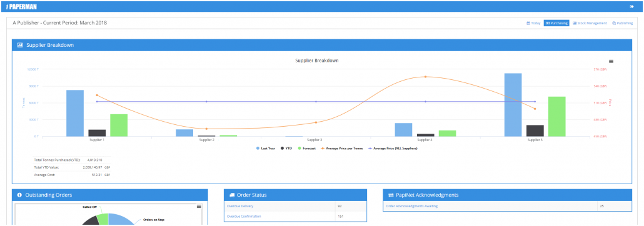Open the Today tab
Image resolution: width=644 pixels, height=226 pixels.
coord(533,23)
